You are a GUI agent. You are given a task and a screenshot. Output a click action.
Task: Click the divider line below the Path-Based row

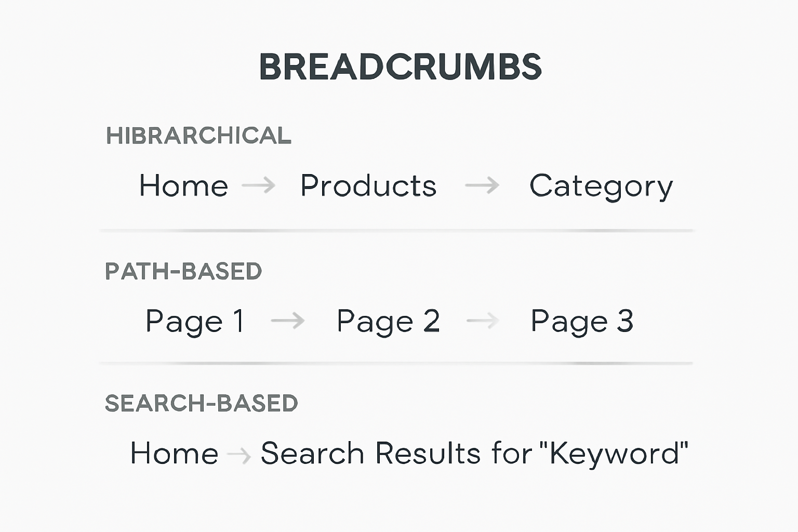click(x=396, y=363)
